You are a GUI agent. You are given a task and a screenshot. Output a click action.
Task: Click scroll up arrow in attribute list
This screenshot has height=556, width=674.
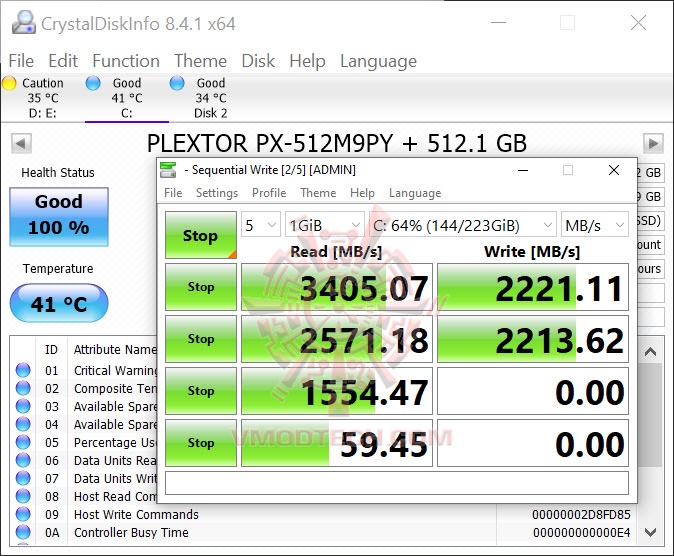(650, 352)
